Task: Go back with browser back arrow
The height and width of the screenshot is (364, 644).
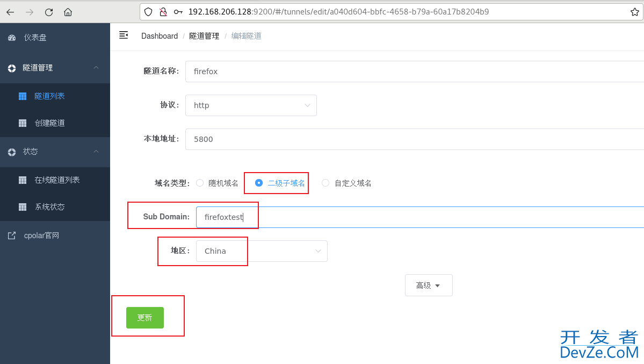Action: (10, 12)
